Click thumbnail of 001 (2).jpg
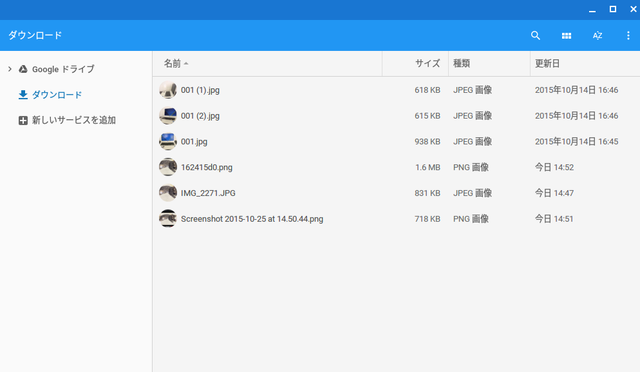The width and height of the screenshot is (640, 372). point(168,116)
